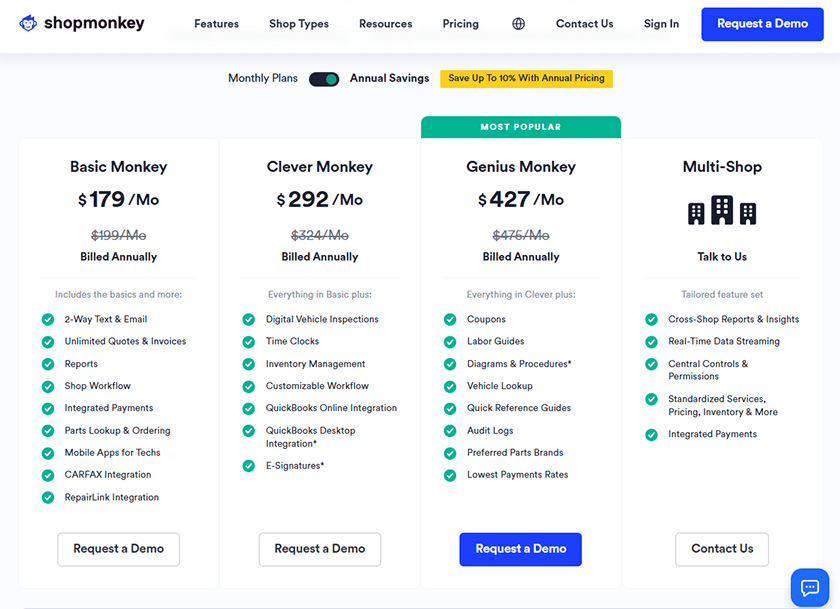This screenshot has height=609, width=840.
Task: Click checkmark icon beside Digital Vehicle Inspections
Action: point(249,320)
